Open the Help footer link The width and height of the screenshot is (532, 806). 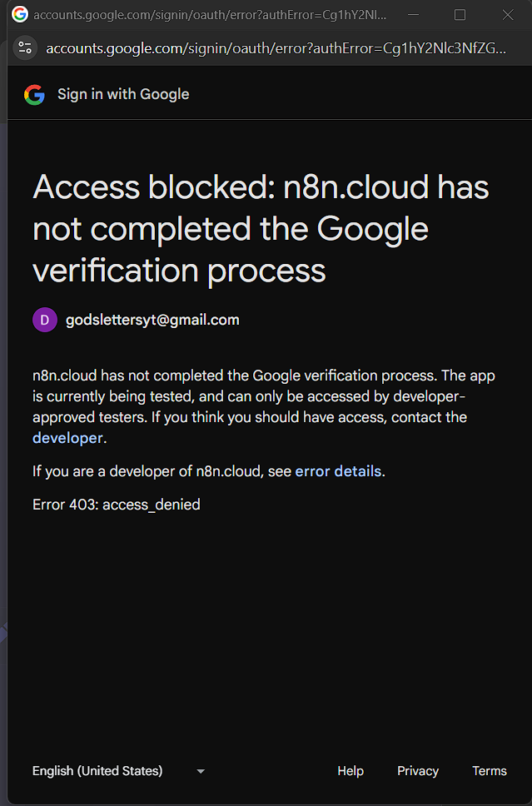click(351, 771)
